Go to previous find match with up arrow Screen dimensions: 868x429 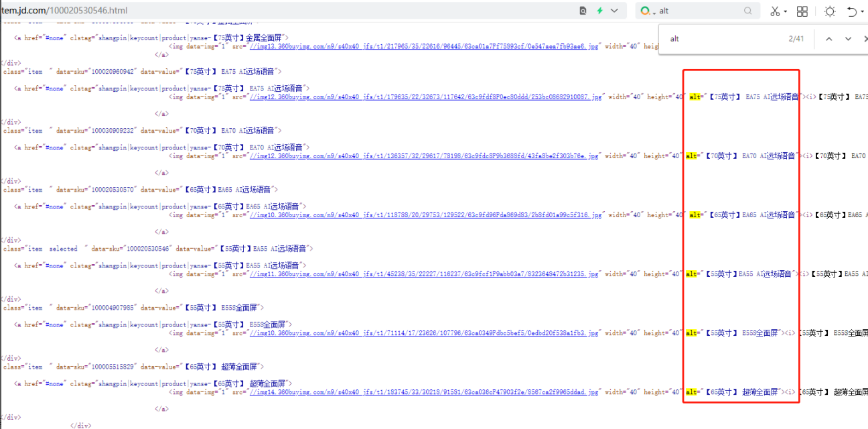[x=829, y=39]
